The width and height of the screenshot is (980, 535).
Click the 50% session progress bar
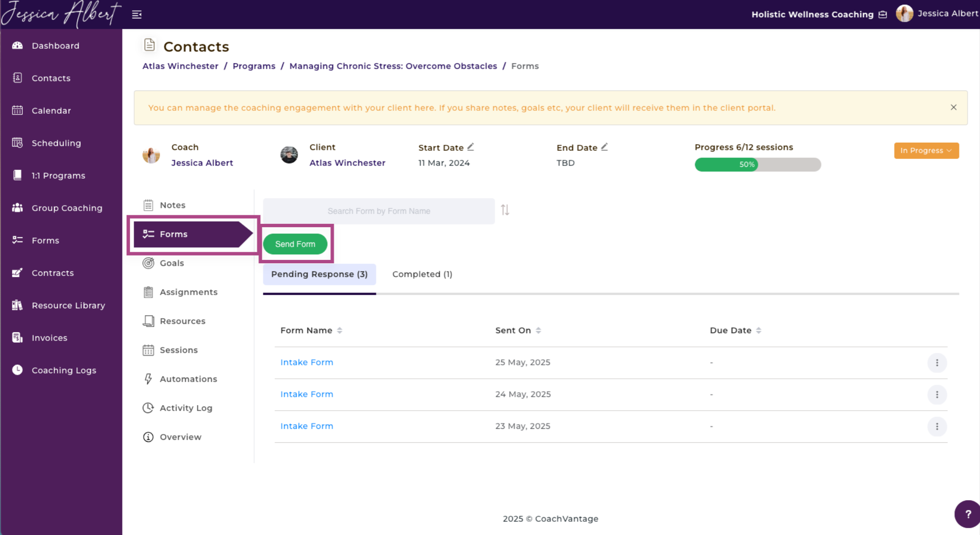tap(758, 165)
